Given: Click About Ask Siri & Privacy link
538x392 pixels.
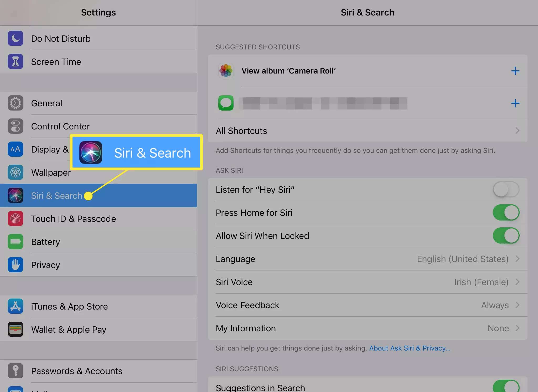Looking at the screenshot, I should [410, 348].
